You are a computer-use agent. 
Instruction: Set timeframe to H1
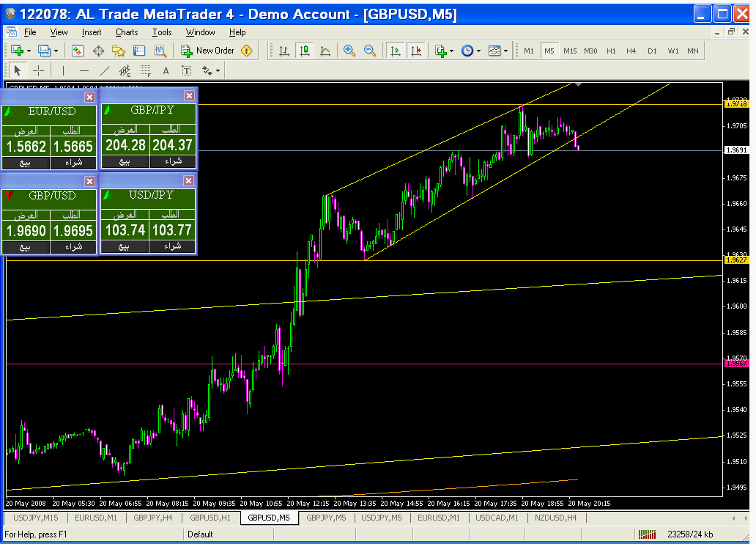click(611, 51)
